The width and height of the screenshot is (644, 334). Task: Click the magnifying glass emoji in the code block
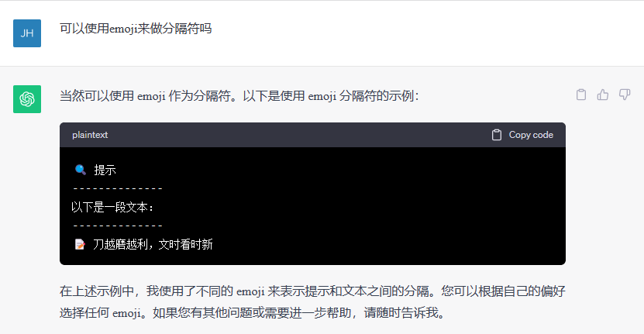[81, 170]
